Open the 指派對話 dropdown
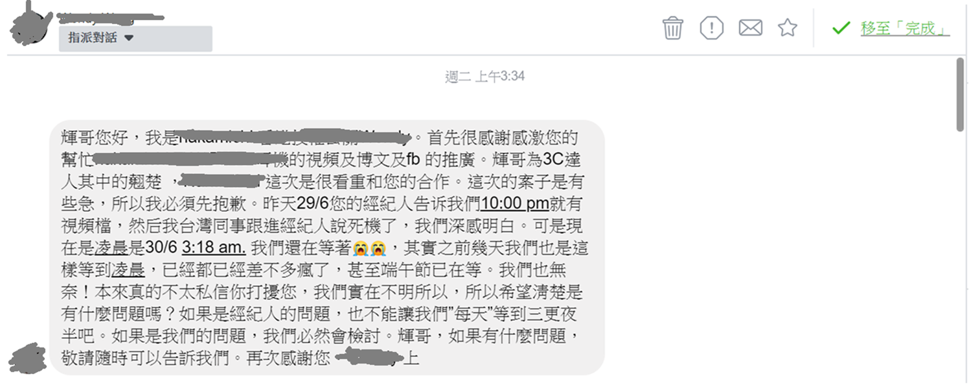This screenshot has width=980, height=385. 135,38
